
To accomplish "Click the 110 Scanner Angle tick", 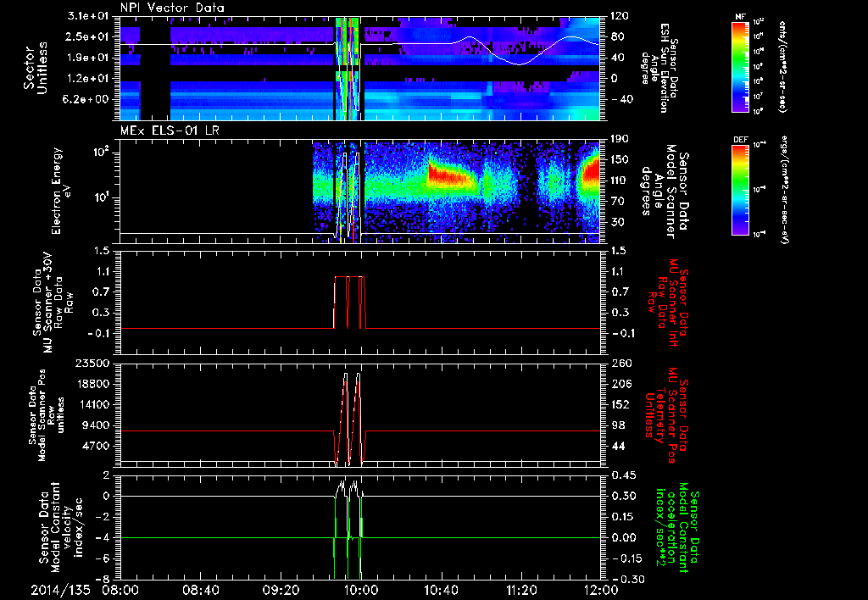I will tap(619, 181).
